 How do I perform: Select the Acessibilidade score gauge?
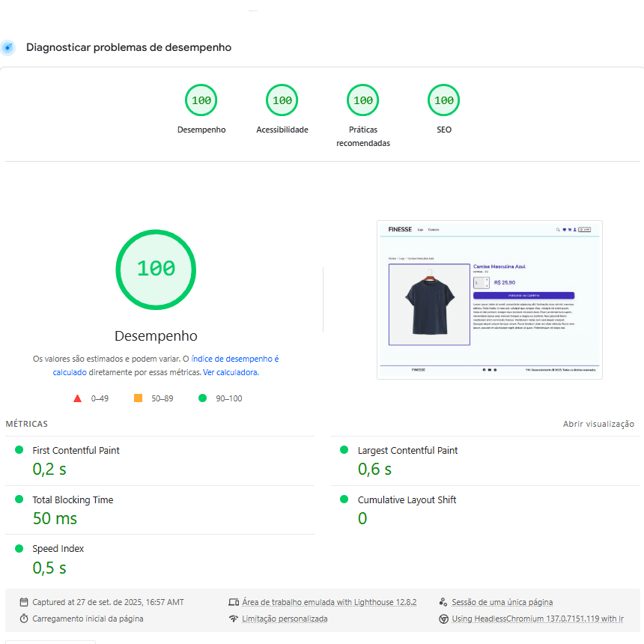click(x=282, y=100)
